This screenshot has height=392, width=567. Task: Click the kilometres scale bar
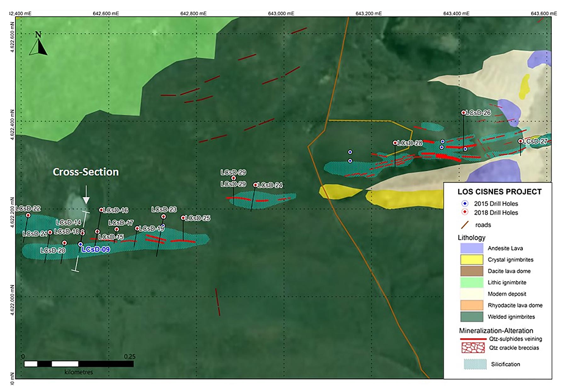(x=79, y=364)
